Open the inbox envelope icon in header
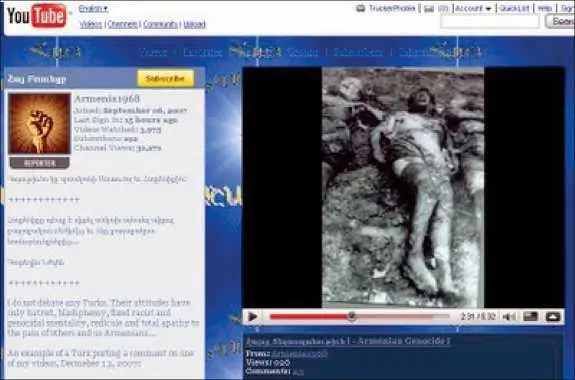 [x=429, y=9]
